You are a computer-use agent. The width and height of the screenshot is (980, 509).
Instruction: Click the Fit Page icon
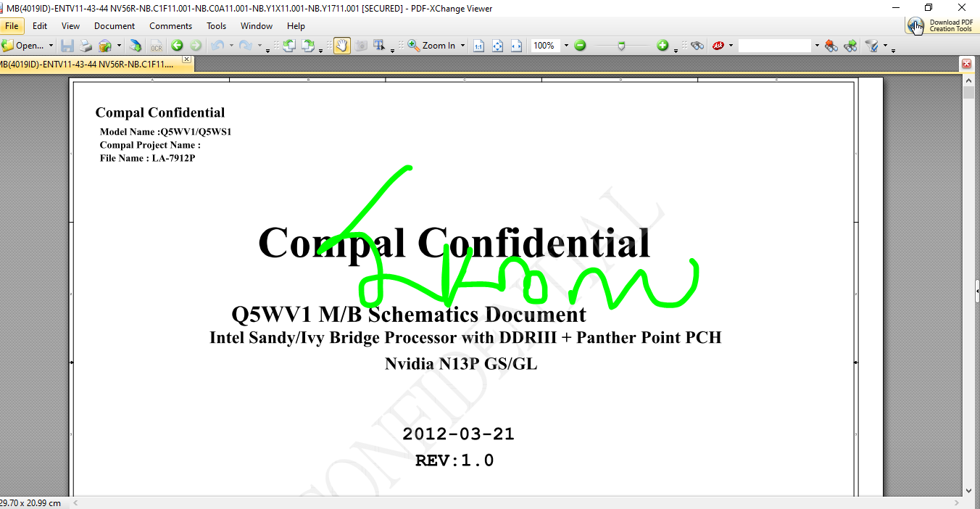(x=498, y=46)
